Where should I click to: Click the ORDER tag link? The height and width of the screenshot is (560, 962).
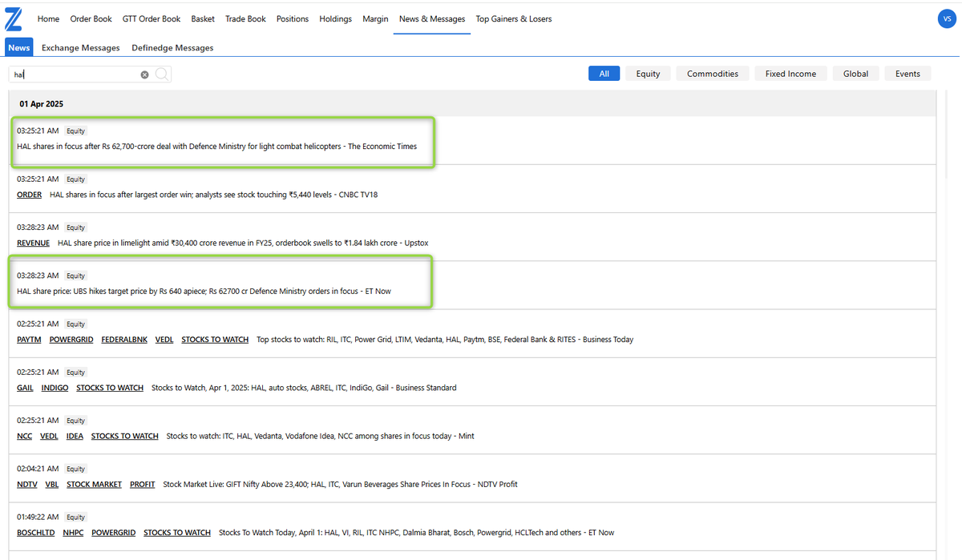coord(29,195)
